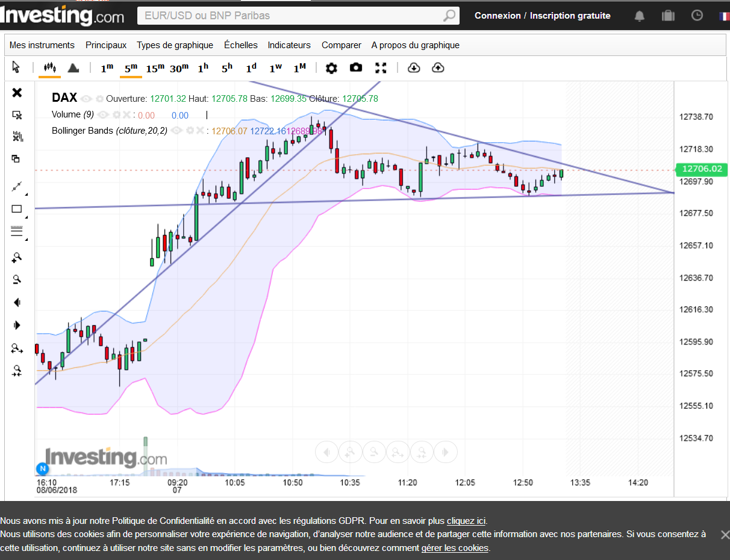The image size is (730, 560).
Task: Select the candlestick chart type icon
Action: tap(49, 67)
